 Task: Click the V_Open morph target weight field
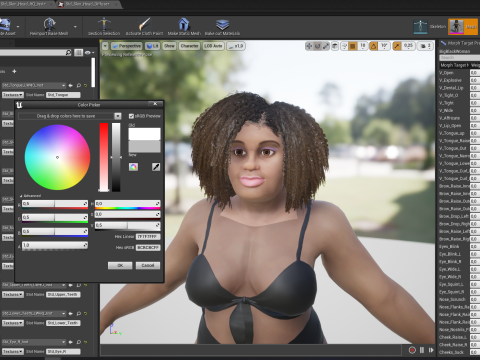(475, 73)
